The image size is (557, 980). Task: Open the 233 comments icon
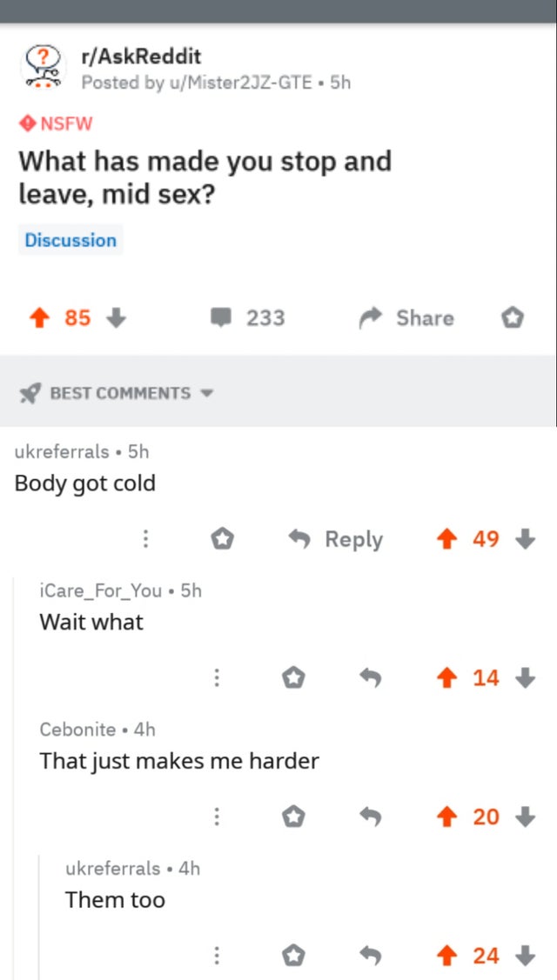[220, 319]
